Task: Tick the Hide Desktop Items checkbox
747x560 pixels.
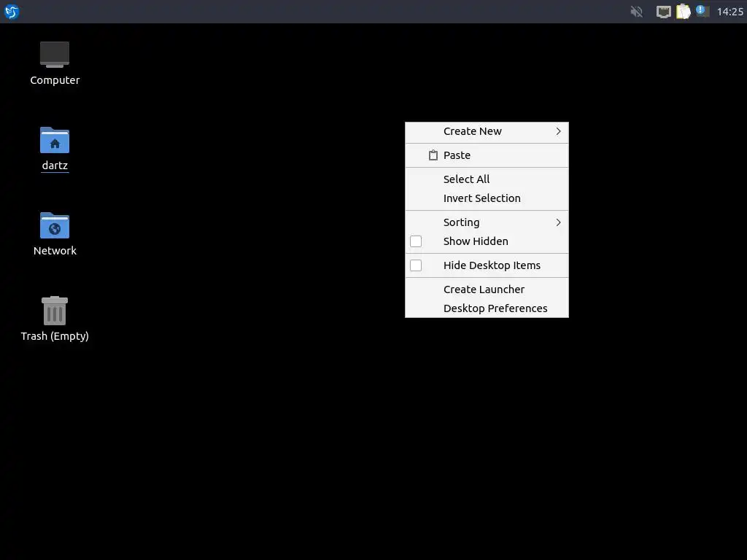Action: click(416, 265)
